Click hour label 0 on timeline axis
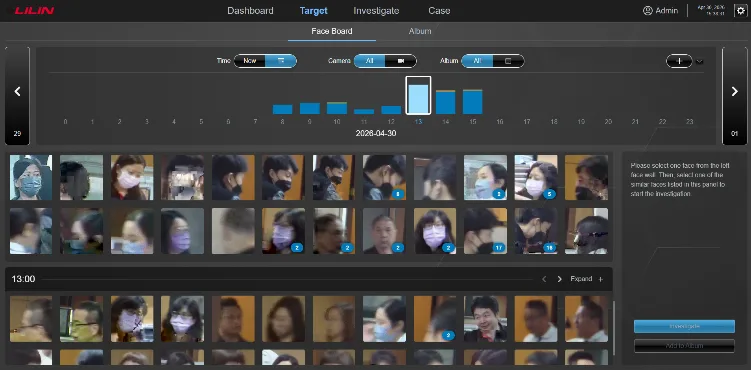Viewport: 751px width, 370px height. pos(66,122)
